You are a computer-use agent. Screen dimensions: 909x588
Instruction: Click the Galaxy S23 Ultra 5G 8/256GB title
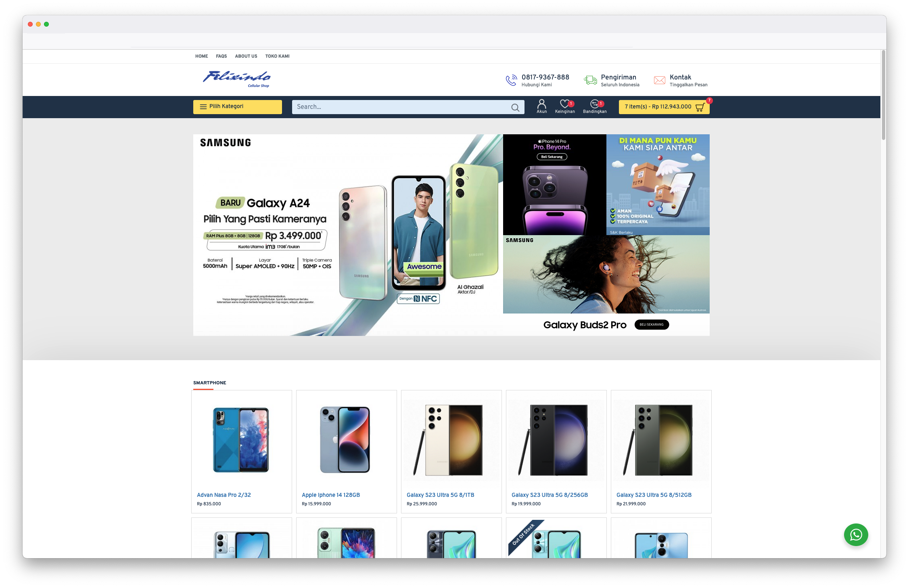[x=550, y=495]
